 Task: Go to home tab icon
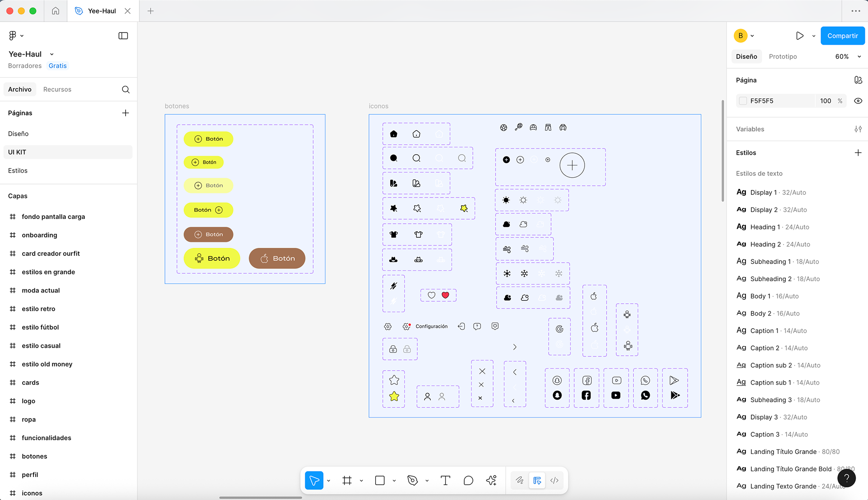pos(56,11)
